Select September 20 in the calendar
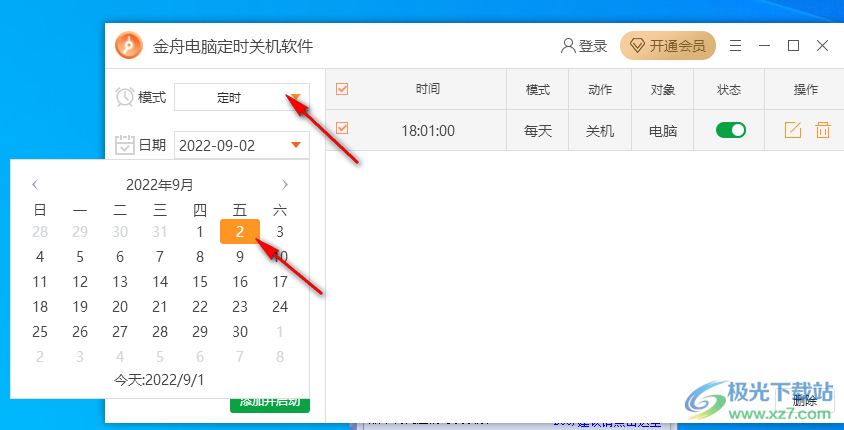Screen dimensions: 844x430 [119, 307]
